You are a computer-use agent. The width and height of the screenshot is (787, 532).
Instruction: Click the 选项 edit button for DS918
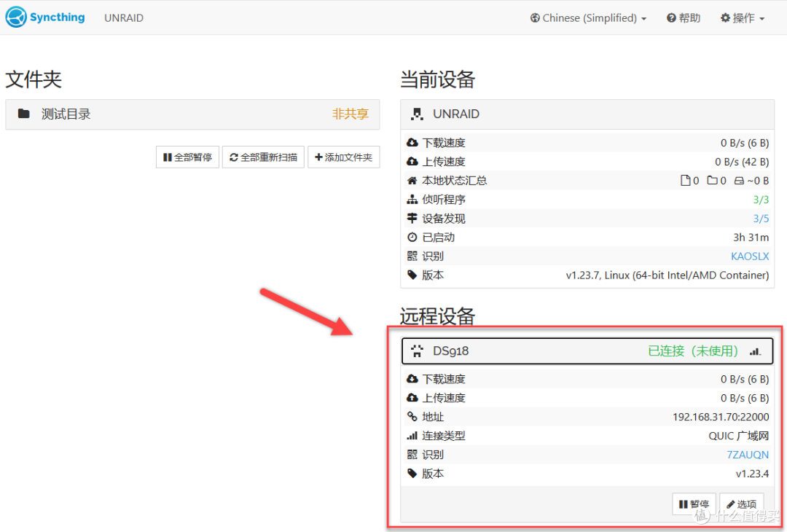[x=741, y=504]
